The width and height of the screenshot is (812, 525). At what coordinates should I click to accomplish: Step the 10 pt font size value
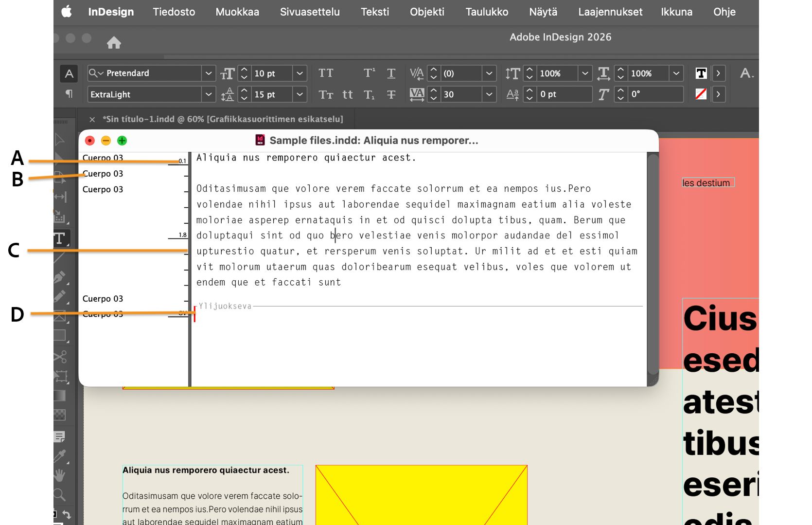[245, 73]
